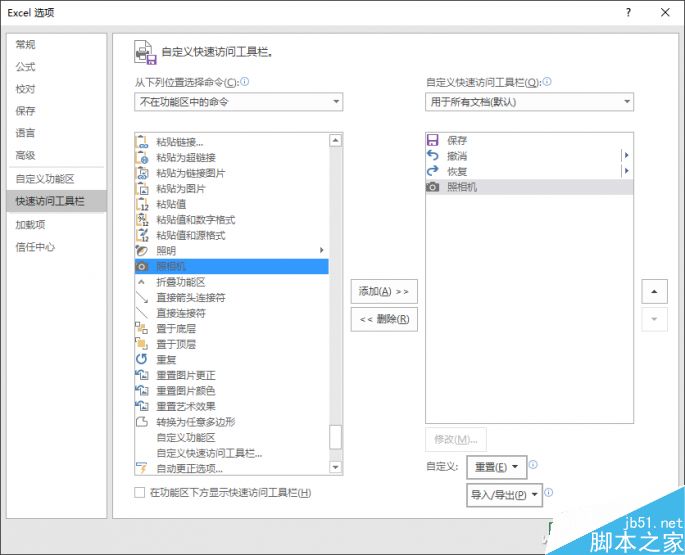Select the 公式 category
Viewport: 685px width, 555px height.
pos(56,67)
